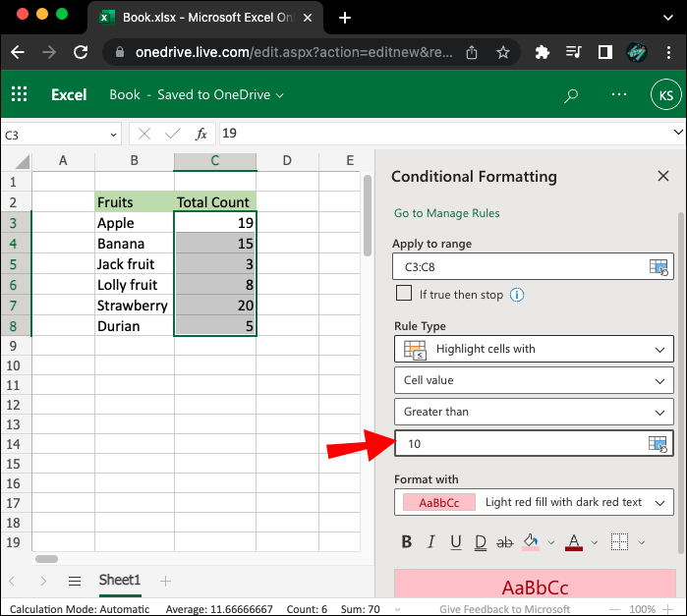
Task: Open the Excel app launcher grid
Action: pos(19,95)
